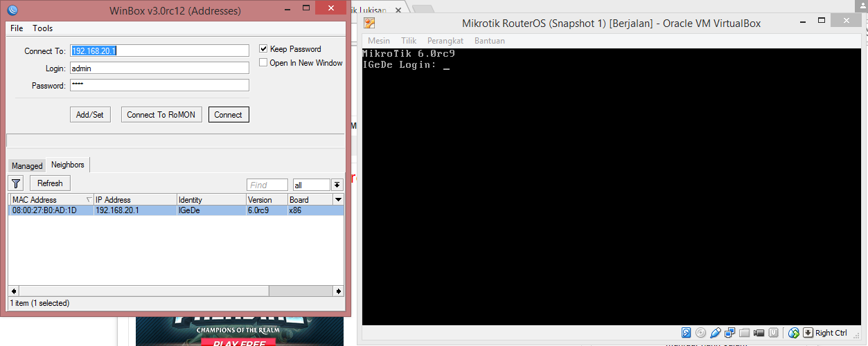
Task: Click the Board column header
Action: click(x=310, y=199)
